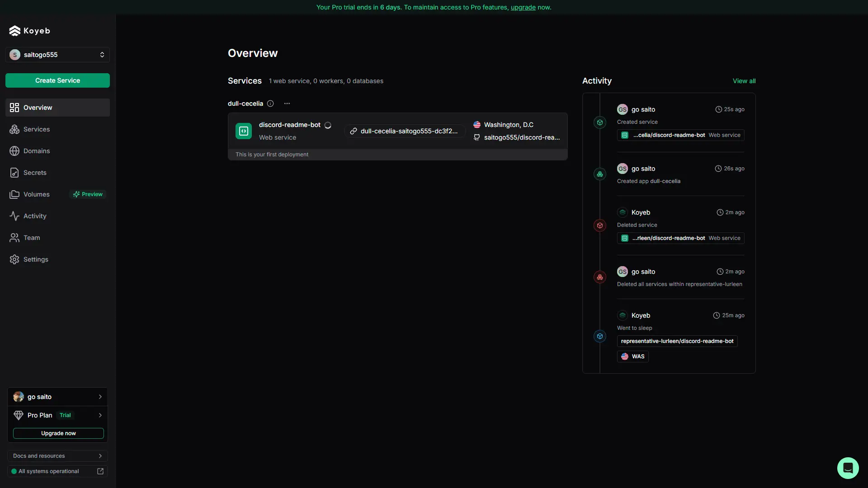Image resolution: width=868 pixels, height=488 pixels.
Task: Click Deleted all services within representative-lurleen
Action: [x=679, y=284]
